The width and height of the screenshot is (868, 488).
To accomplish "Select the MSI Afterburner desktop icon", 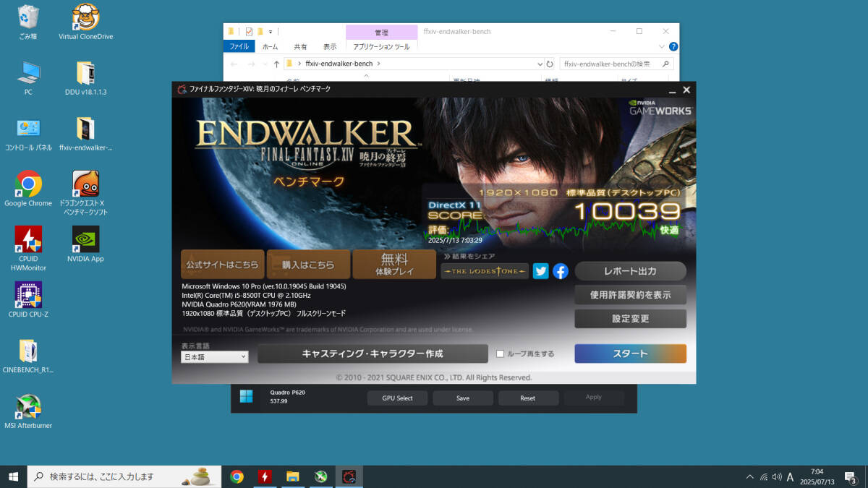I will (28, 411).
